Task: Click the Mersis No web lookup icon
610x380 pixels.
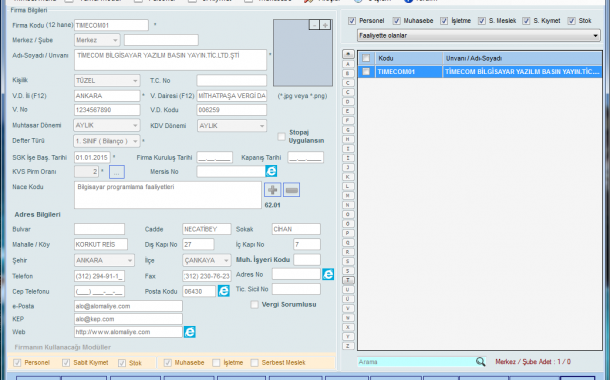Action: pyautogui.click(x=271, y=171)
